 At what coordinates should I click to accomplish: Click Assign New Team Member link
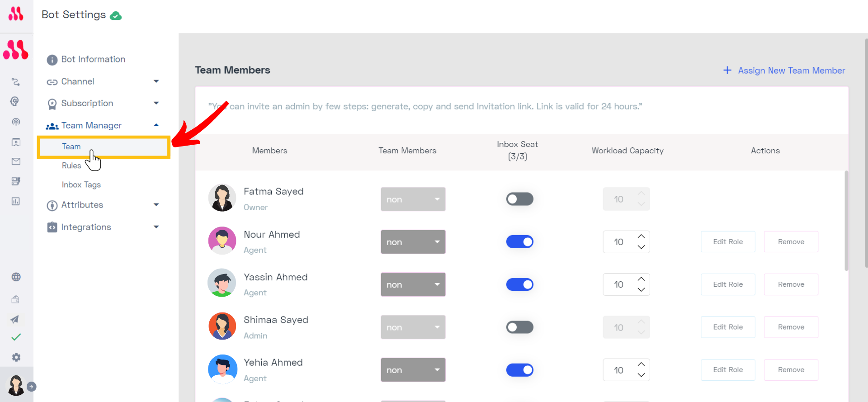[791, 71]
